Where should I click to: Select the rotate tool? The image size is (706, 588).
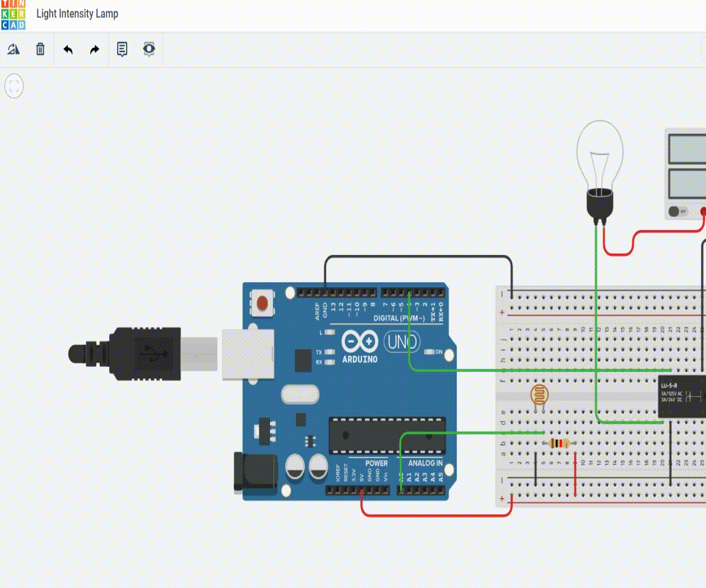[x=13, y=49]
